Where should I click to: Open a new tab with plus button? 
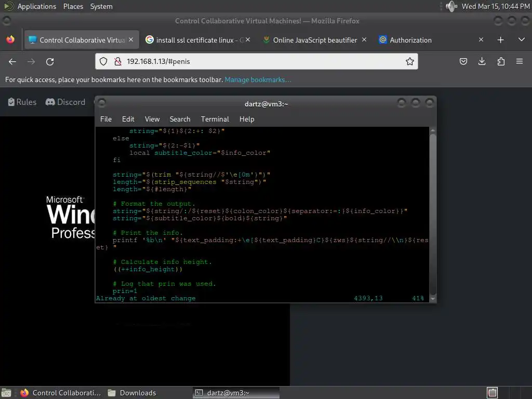(x=500, y=40)
